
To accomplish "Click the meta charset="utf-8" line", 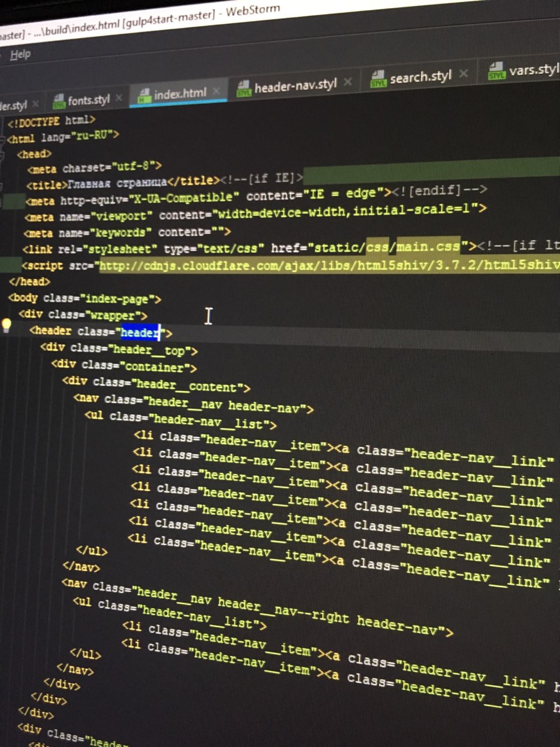I will [x=94, y=167].
